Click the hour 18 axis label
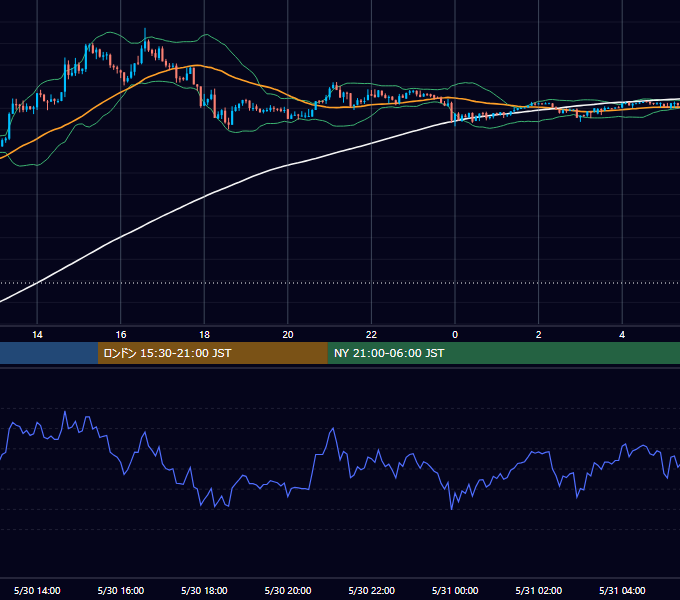680x600 pixels. 204,335
